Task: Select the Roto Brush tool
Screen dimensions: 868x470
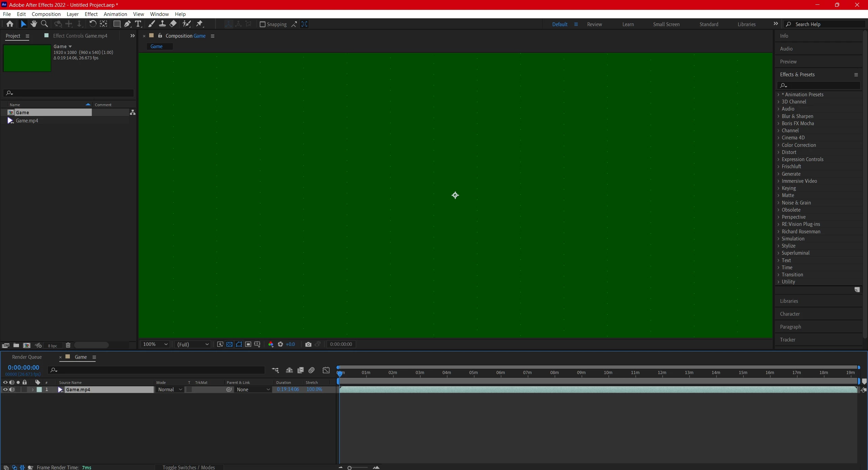Action: [186, 24]
